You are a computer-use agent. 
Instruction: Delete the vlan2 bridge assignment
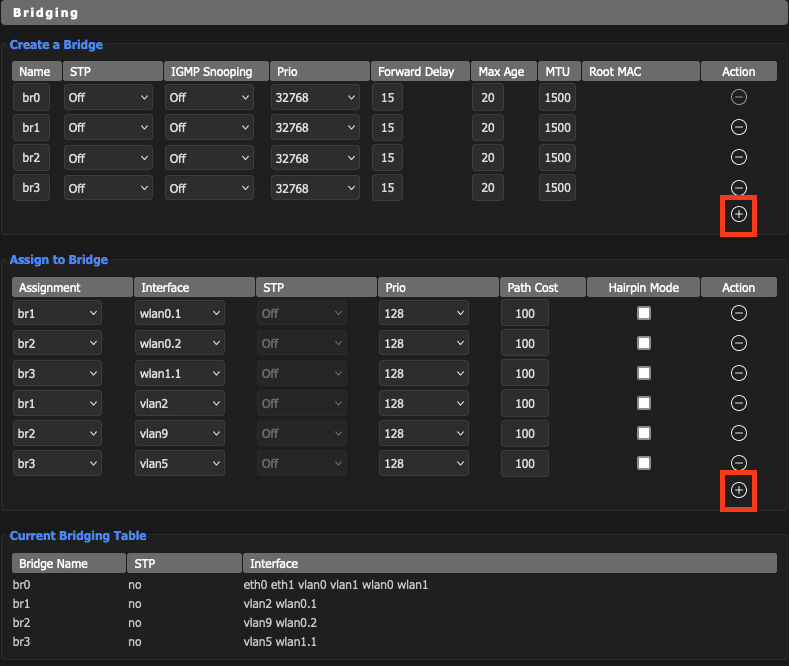(x=738, y=403)
